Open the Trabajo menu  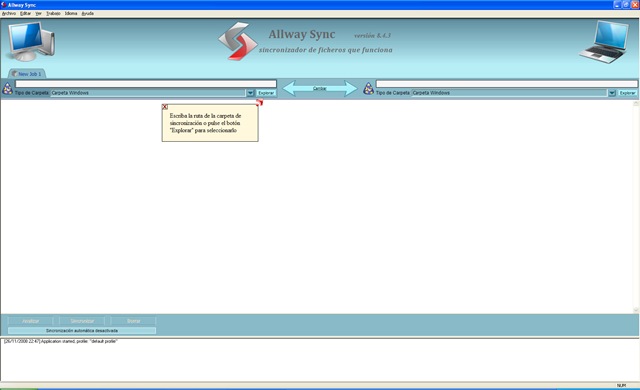(x=53, y=13)
